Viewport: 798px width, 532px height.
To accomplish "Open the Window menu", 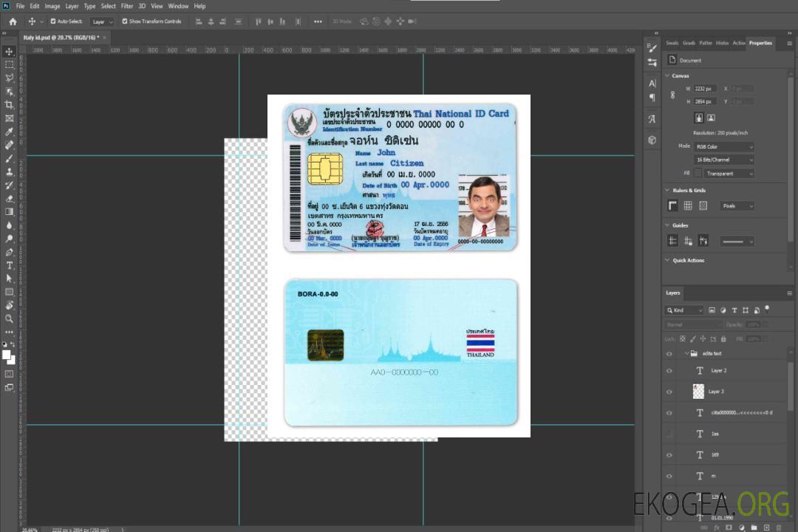I will click(x=178, y=6).
